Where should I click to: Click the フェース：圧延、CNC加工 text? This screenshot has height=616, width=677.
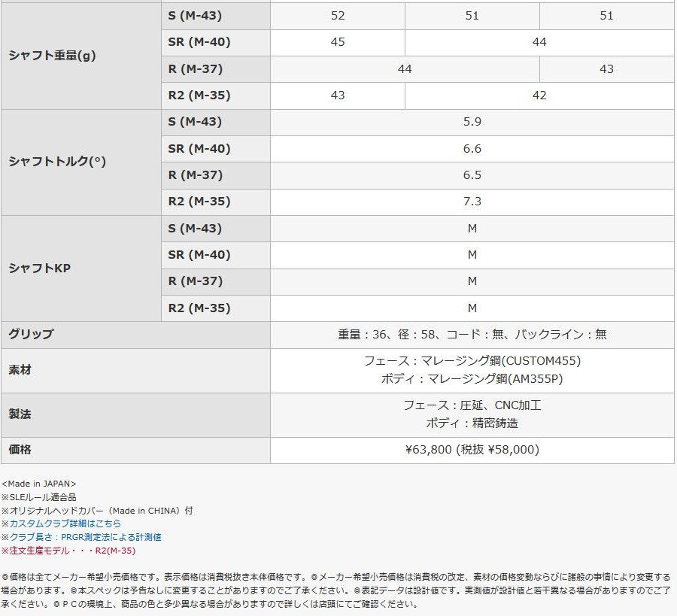click(x=473, y=404)
